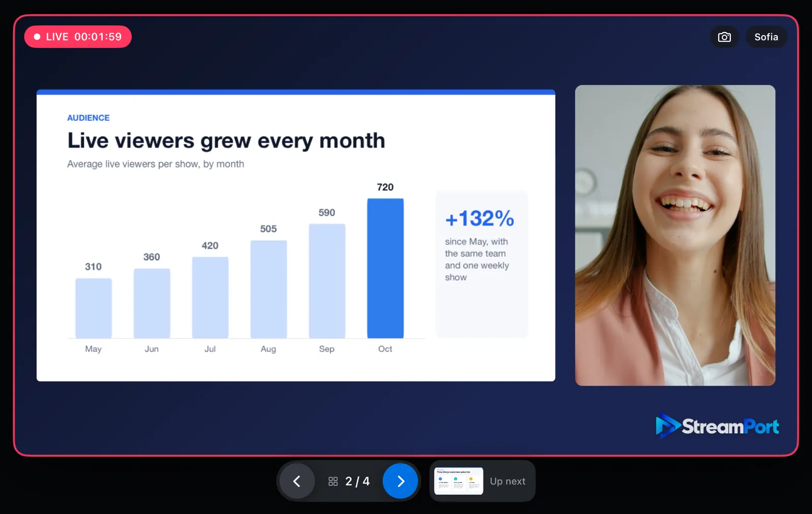Click the Up next label

tap(507, 481)
